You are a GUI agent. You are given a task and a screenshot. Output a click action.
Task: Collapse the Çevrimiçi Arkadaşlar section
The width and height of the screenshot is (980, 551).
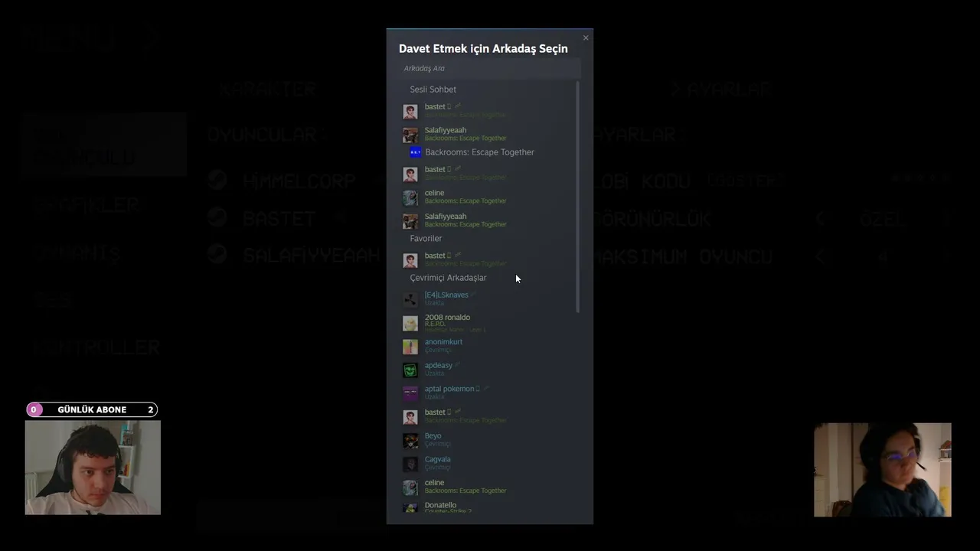(448, 278)
